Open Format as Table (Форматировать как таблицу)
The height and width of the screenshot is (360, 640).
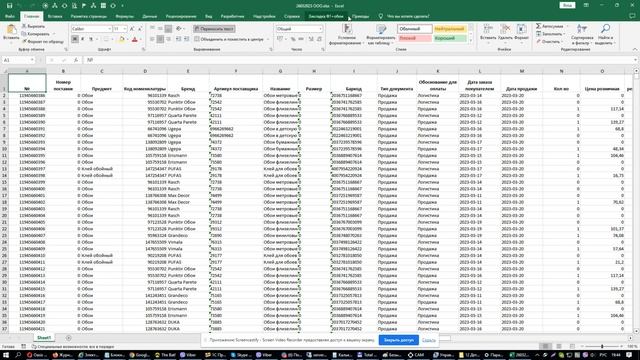point(381,34)
